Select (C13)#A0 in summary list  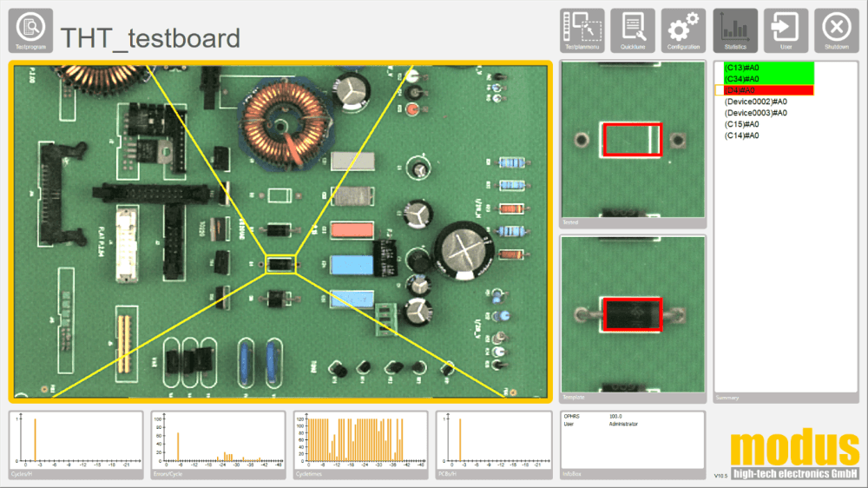pyautogui.click(x=769, y=68)
